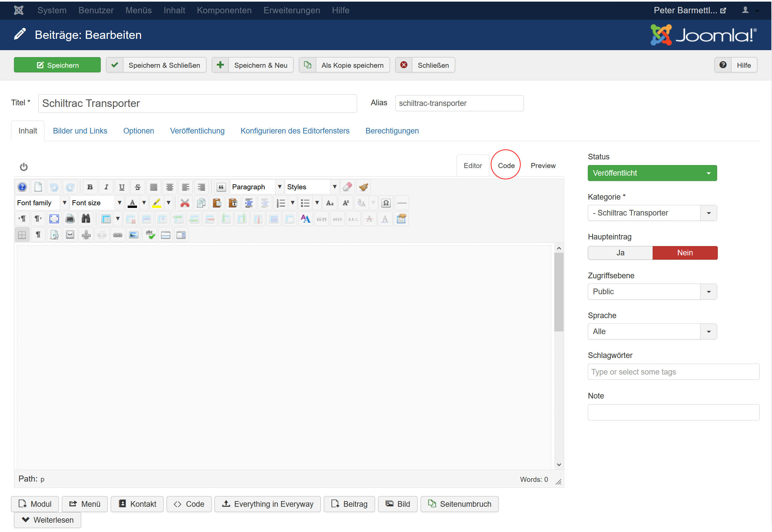
Task: Insert an image with the picture icon
Action: 134,235
